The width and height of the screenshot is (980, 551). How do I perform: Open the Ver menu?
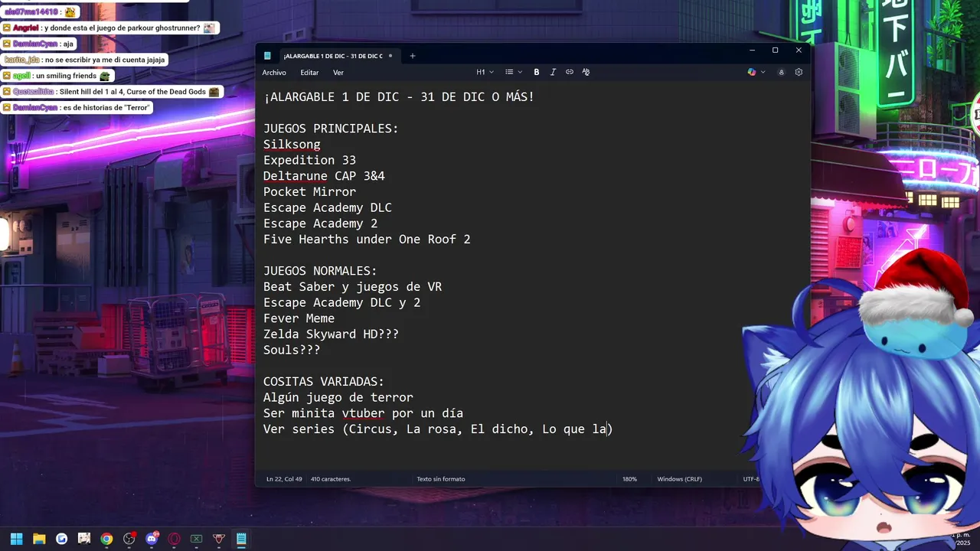pyautogui.click(x=338, y=73)
